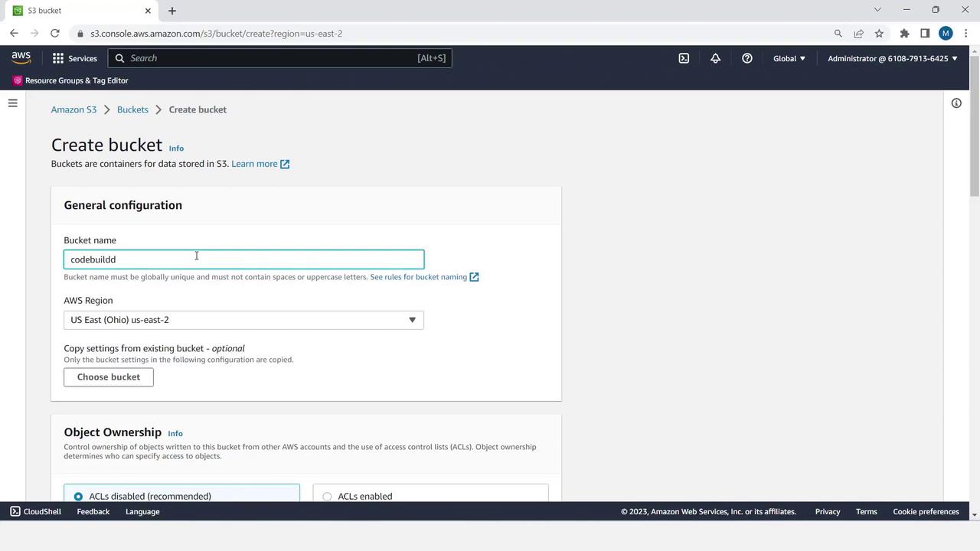Click Info link next to Object Ownership
980x551 pixels.
[175, 433]
